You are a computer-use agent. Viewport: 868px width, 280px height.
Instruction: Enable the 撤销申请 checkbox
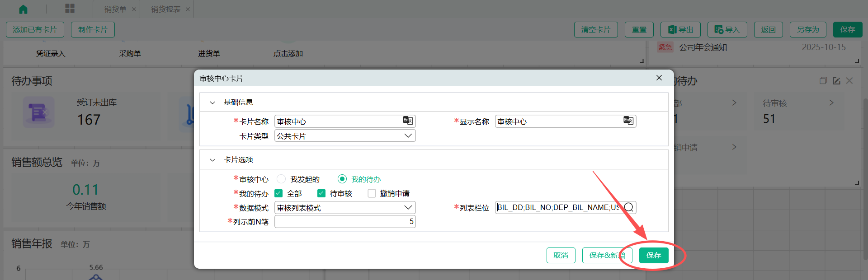point(372,193)
